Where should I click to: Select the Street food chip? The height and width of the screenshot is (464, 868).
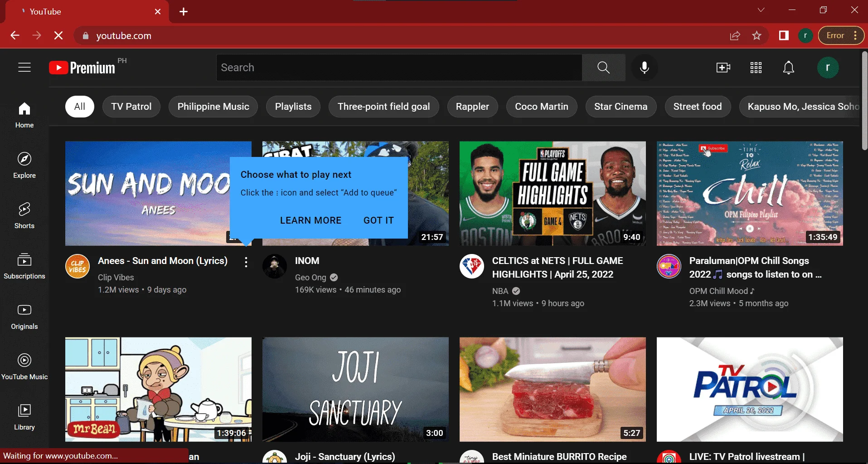[x=698, y=107]
